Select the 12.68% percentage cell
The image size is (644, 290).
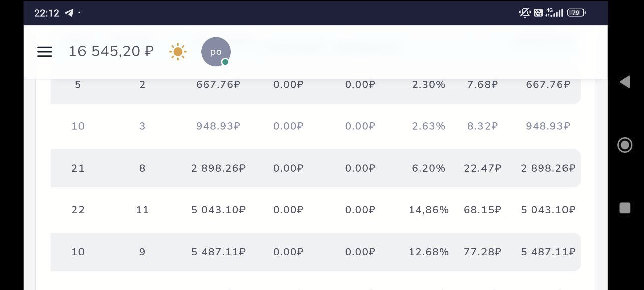[x=428, y=252]
